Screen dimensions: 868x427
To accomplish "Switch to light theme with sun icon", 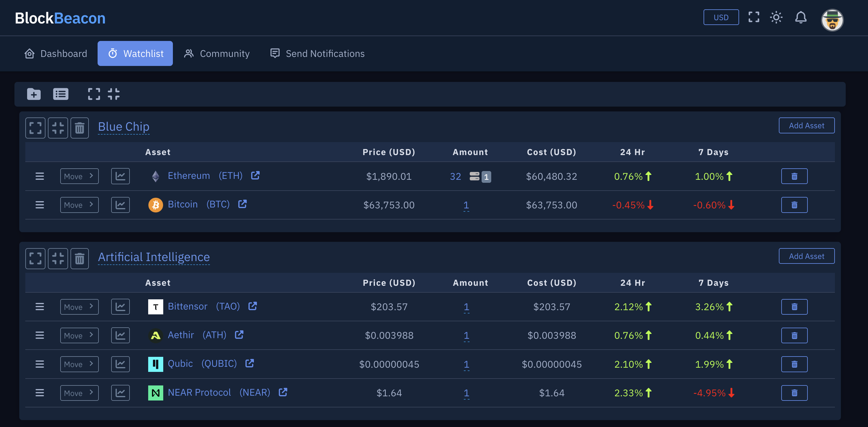I will (776, 17).
